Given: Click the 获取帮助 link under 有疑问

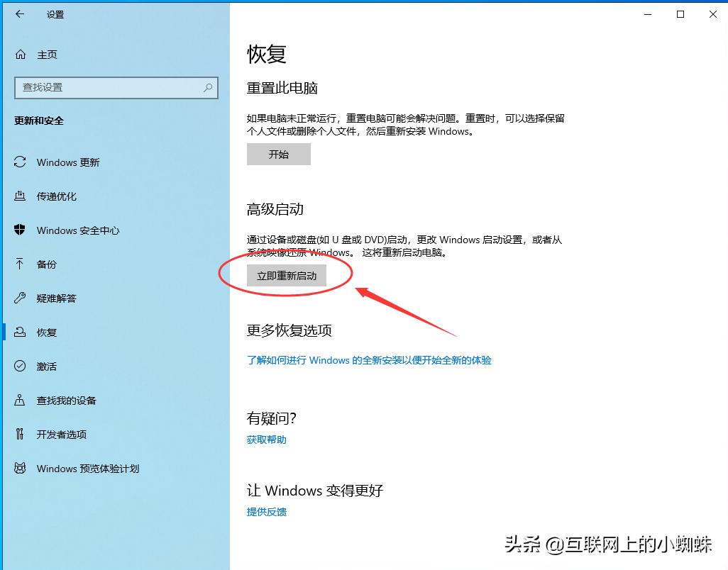Looking at the screenshot, I should (265, 440).
